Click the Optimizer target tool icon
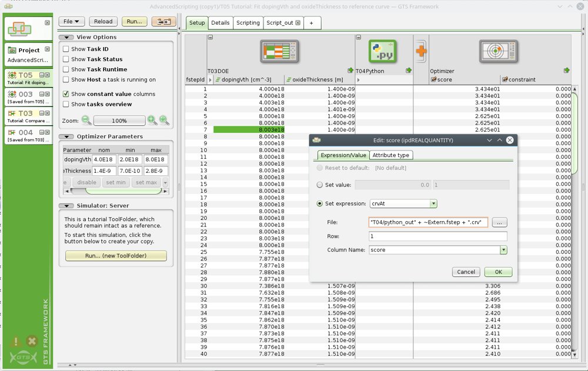Viewport: 588px width, 371px height. [499, 51]
